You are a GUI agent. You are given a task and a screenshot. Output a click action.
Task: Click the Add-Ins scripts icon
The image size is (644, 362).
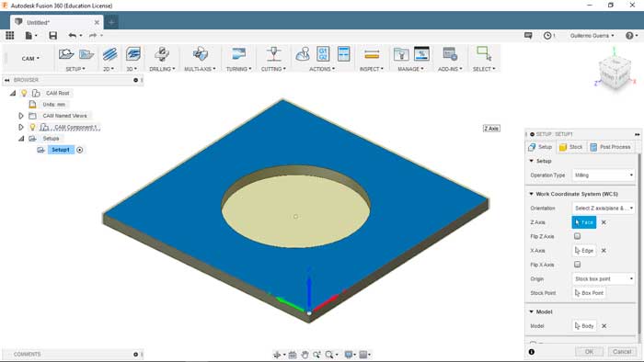[450, 54]
